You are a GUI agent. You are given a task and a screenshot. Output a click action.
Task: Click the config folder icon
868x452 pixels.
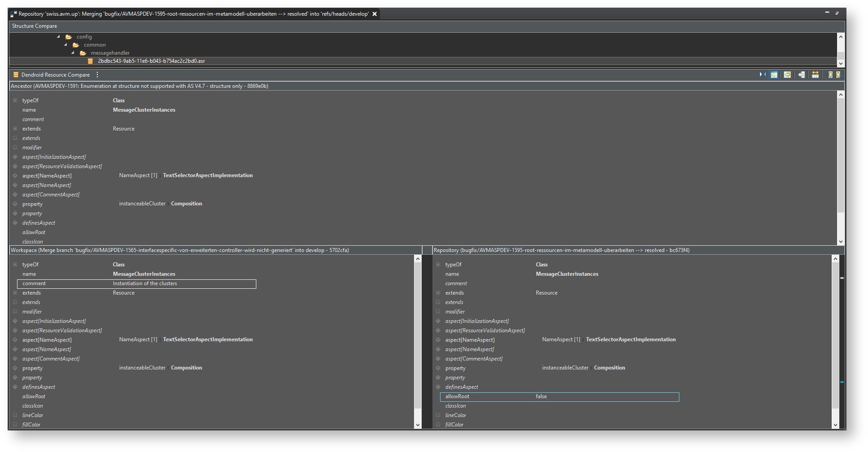(x=69, y=37)
